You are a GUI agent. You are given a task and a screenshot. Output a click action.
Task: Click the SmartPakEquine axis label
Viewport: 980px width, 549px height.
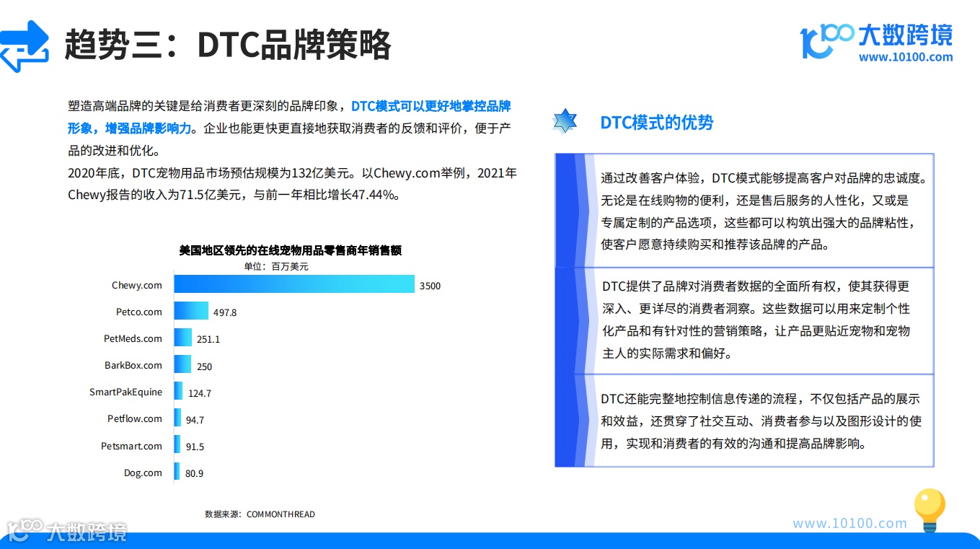tap(126, 392)
